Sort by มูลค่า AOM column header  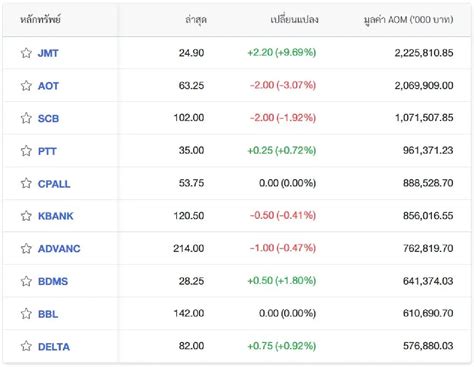pos(408,20)
